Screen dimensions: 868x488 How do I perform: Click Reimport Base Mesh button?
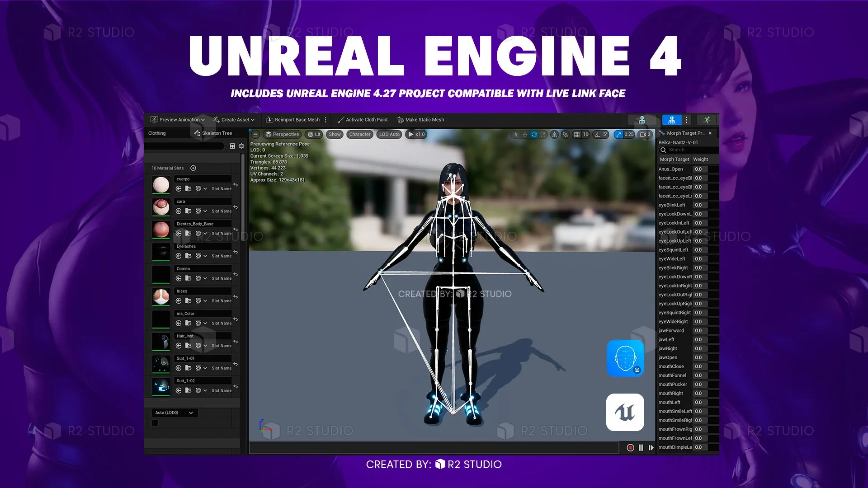[293, 120]
